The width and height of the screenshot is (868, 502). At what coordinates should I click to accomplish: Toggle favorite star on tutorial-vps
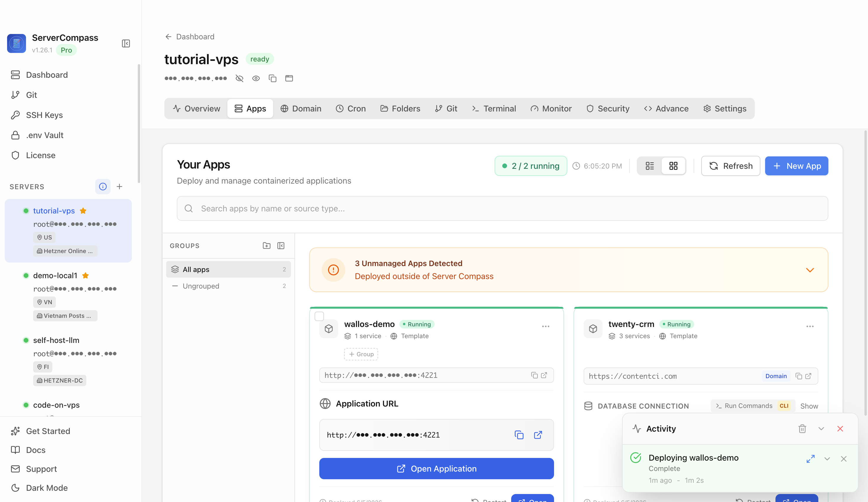pyautogui.click(x=83, y=210)
